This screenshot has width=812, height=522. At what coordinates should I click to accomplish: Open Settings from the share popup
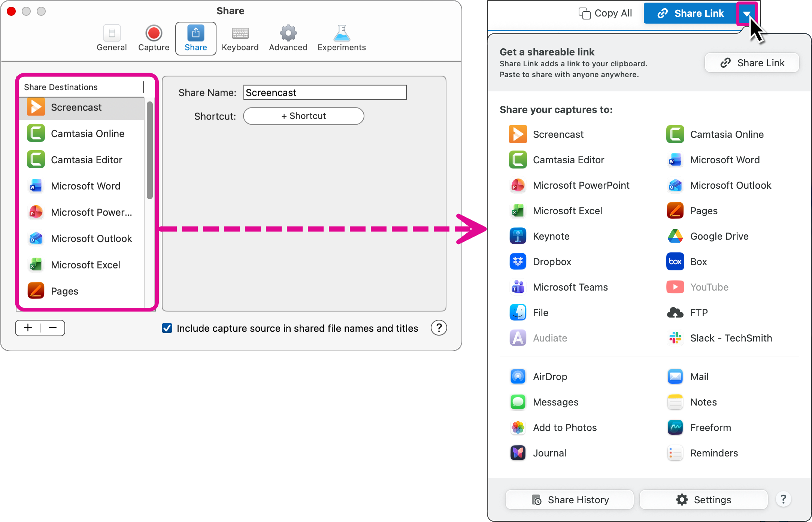(x=703, y=500)
